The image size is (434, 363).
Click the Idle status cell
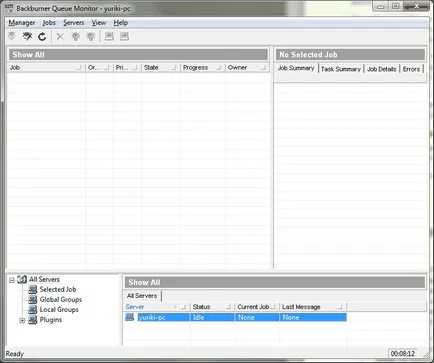tap(212, 317)
